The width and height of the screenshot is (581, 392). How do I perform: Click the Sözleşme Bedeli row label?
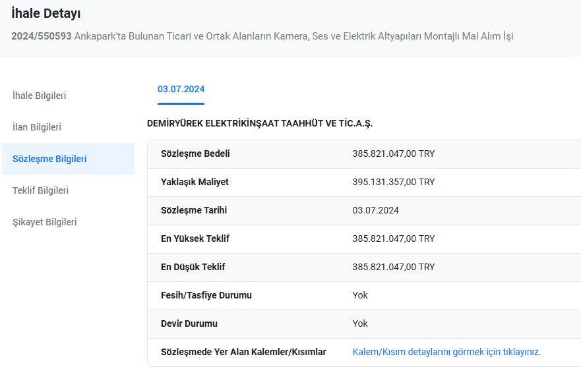tap(195, 154)
